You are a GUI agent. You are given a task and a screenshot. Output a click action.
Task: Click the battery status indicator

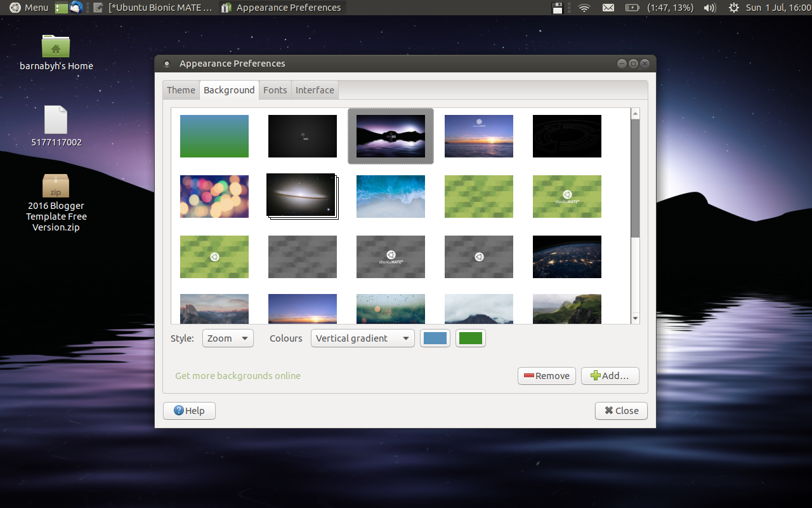click(x=659, y=8)
